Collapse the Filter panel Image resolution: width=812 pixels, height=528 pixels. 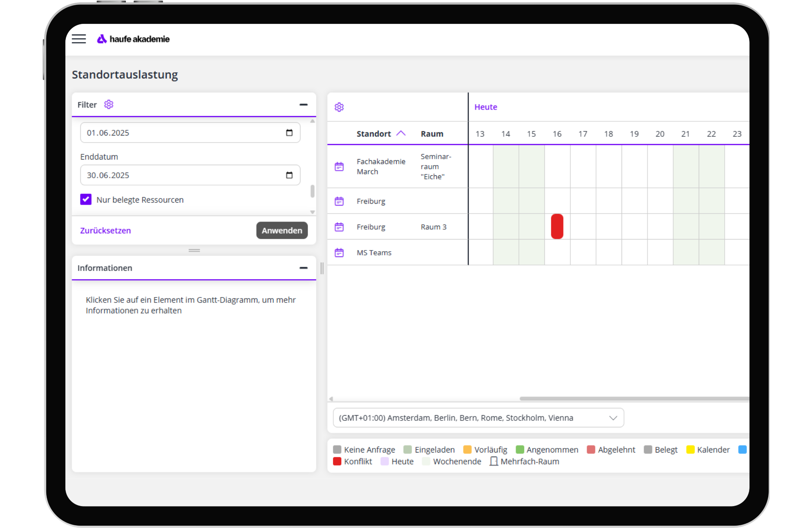(x=303, y=105)
